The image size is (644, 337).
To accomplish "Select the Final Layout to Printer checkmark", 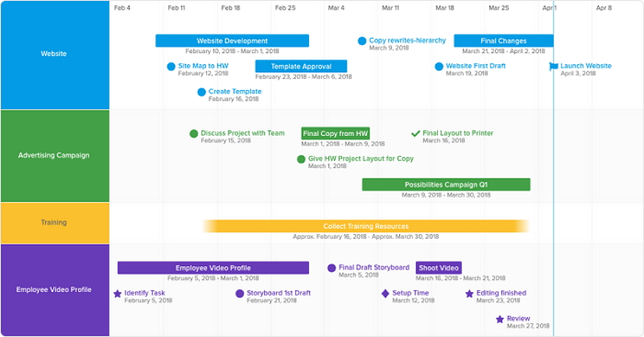I will (415, 134).
